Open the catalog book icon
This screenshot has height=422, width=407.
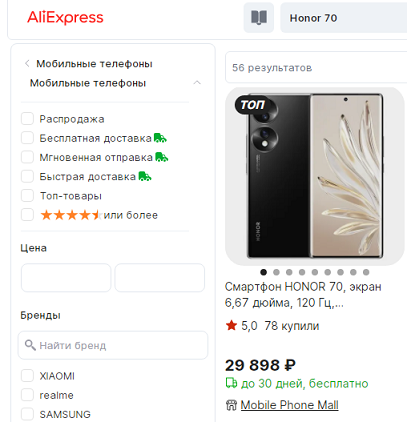tap(259, 18)
